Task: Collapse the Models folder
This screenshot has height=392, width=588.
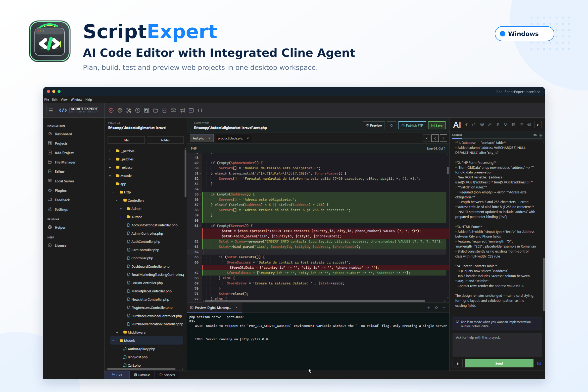Action: point(113,340)
